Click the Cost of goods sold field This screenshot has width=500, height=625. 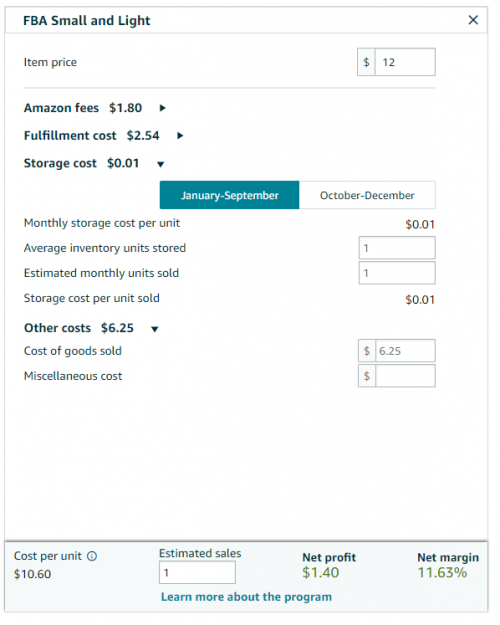pyautogui.click(x=406, y=351)
